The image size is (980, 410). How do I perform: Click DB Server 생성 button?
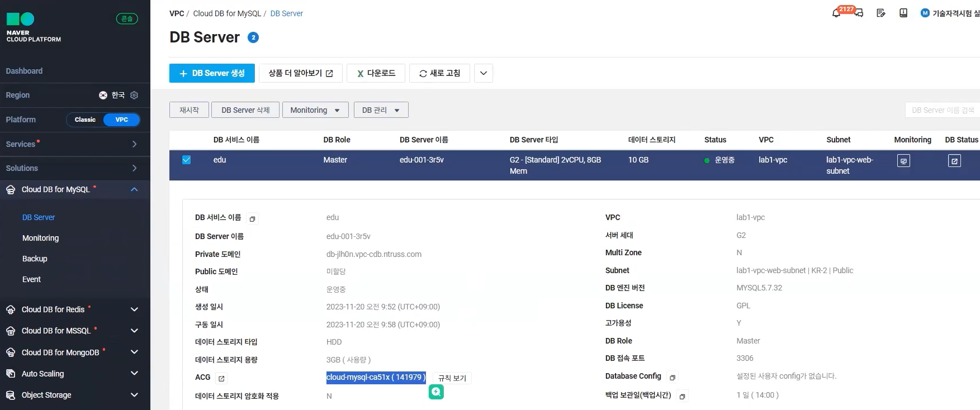[x=212, y=73]
